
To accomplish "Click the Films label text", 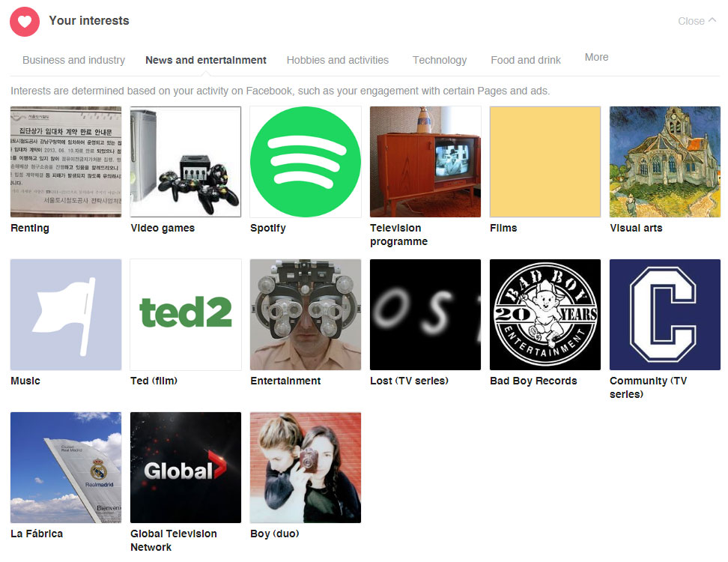I will point(503,228).
